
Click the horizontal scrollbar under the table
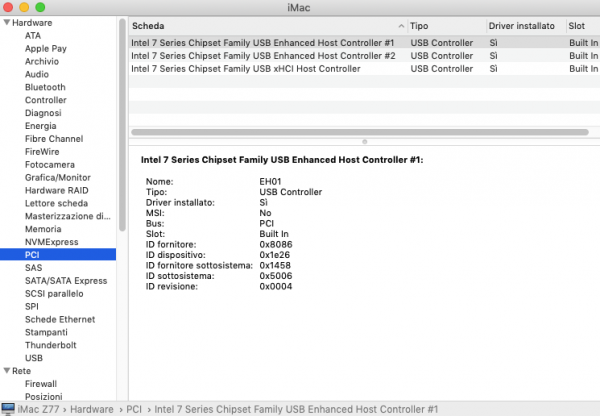[360, 132]
